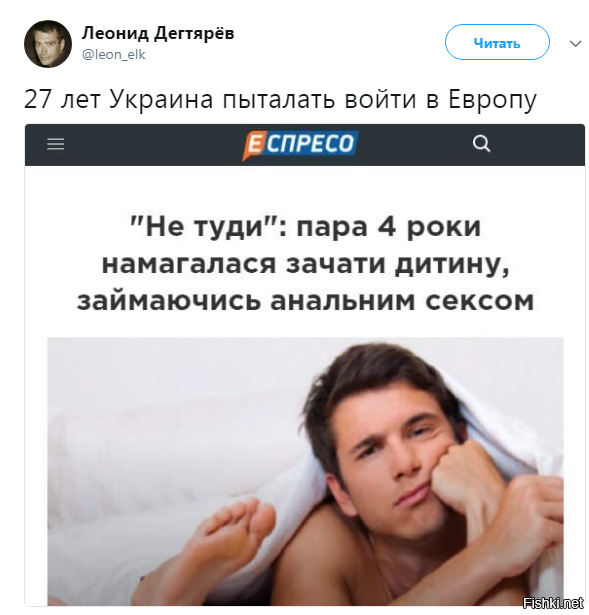Click the Читать follow button

coord(497,42)
